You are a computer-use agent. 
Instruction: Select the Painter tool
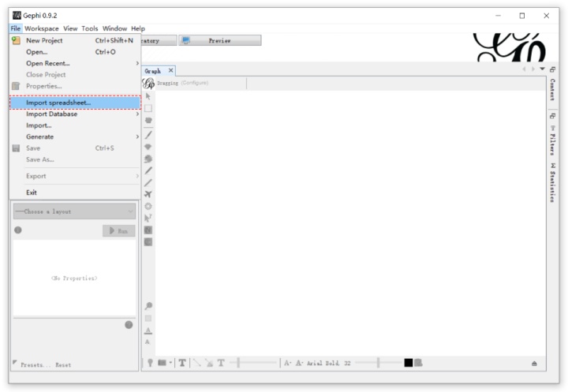(148, 135)
